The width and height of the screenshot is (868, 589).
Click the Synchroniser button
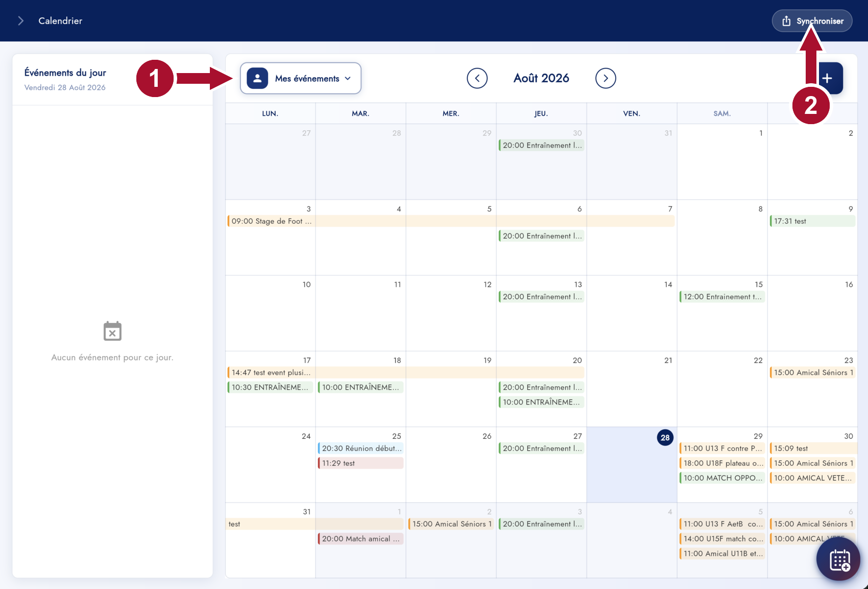pyautogui.click(x=812, y=21)
